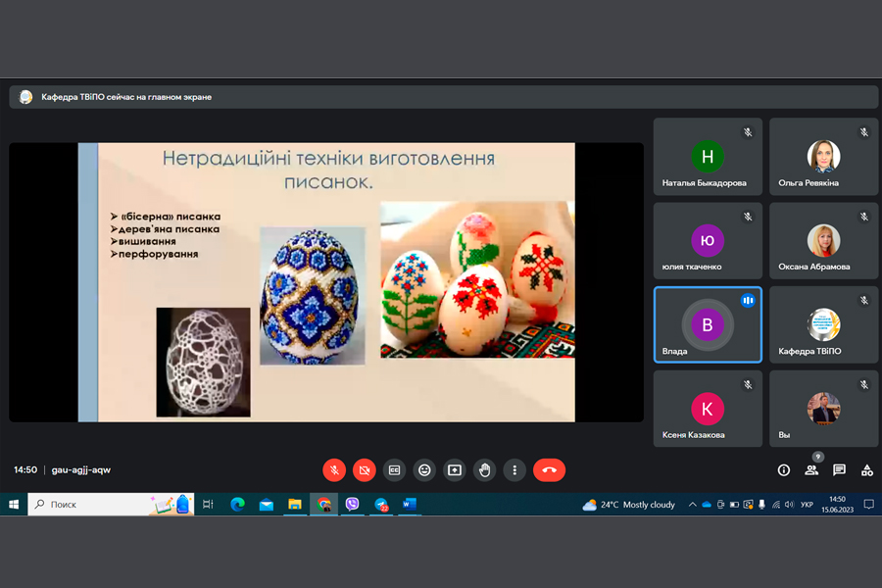882x588 pixels.
Task: Raise your hand in the meeting
Action: 484,470
